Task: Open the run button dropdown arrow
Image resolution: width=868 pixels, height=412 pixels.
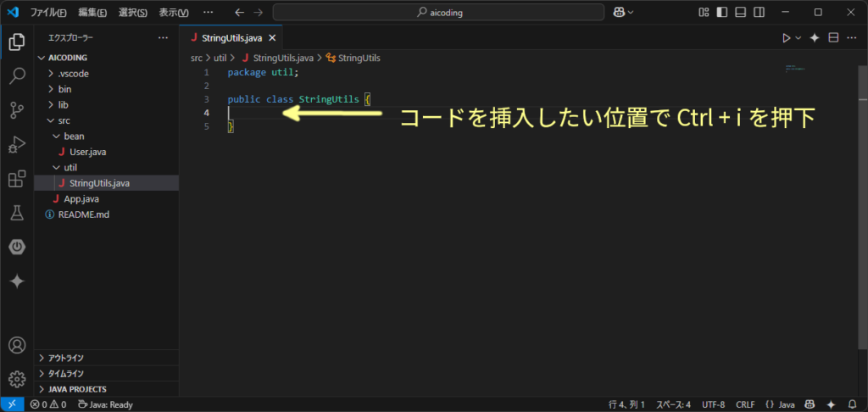Action: [x=798, y=37]
